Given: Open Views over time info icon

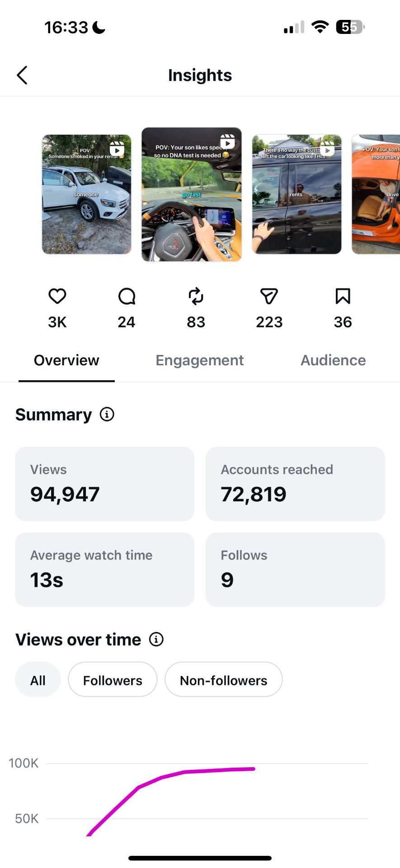Looking at the screenshot, I should click(156, 639).
